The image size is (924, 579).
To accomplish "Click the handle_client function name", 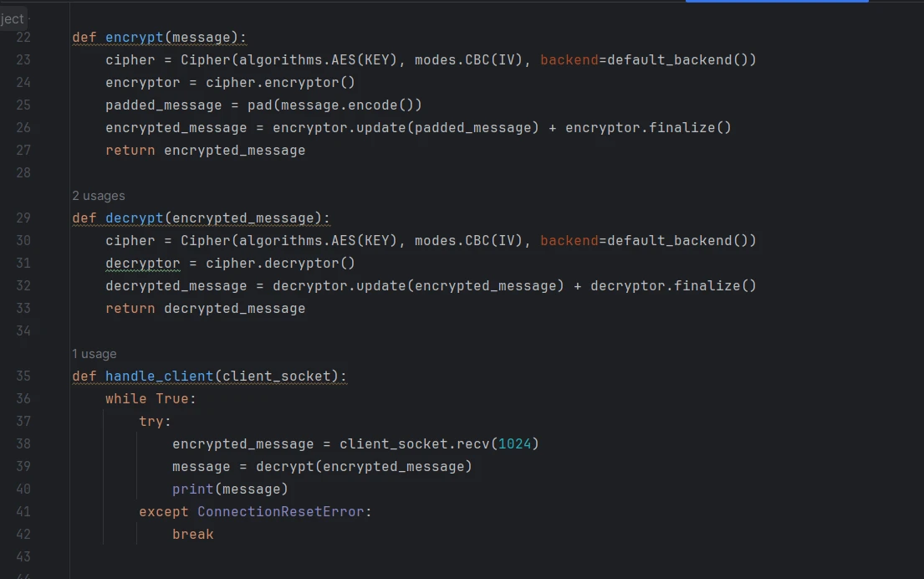I will click(x=159, y=377).
